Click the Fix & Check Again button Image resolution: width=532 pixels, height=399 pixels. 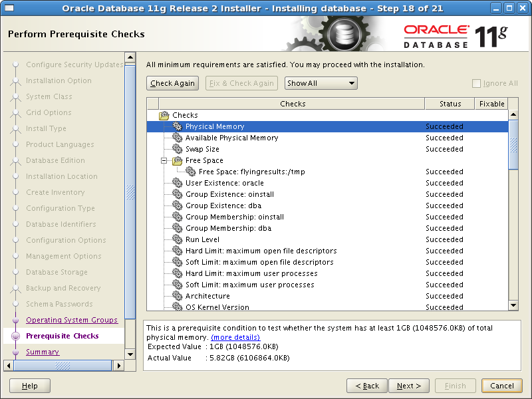click(x=241, y=83)
